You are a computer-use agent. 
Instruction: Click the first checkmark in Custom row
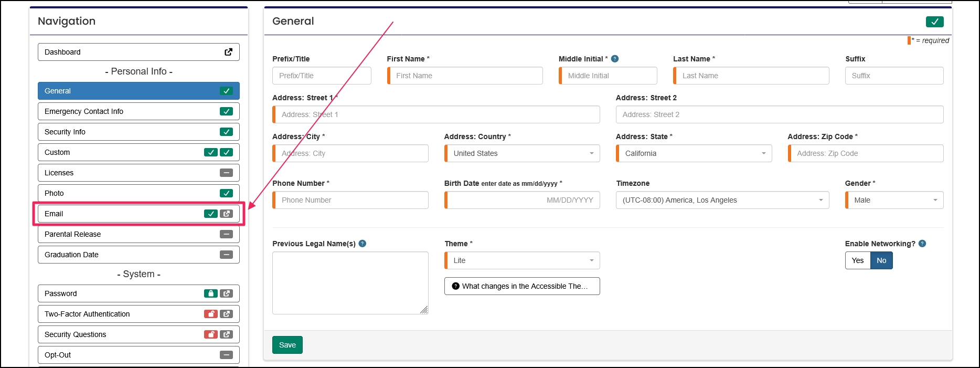tap(210, 152)
